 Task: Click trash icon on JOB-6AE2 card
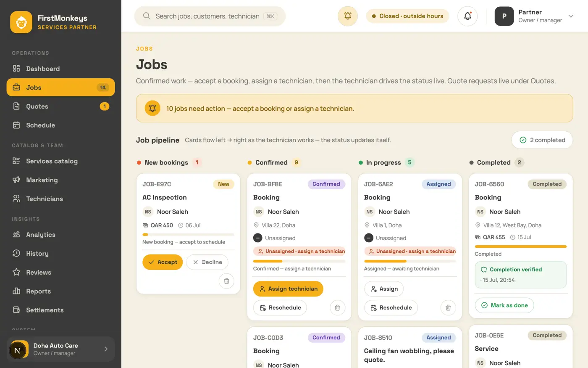tap(448, 307)
